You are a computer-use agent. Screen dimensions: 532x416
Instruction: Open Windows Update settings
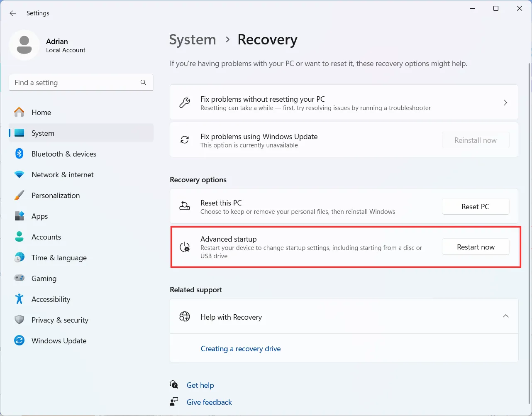[x=81, y=340]
